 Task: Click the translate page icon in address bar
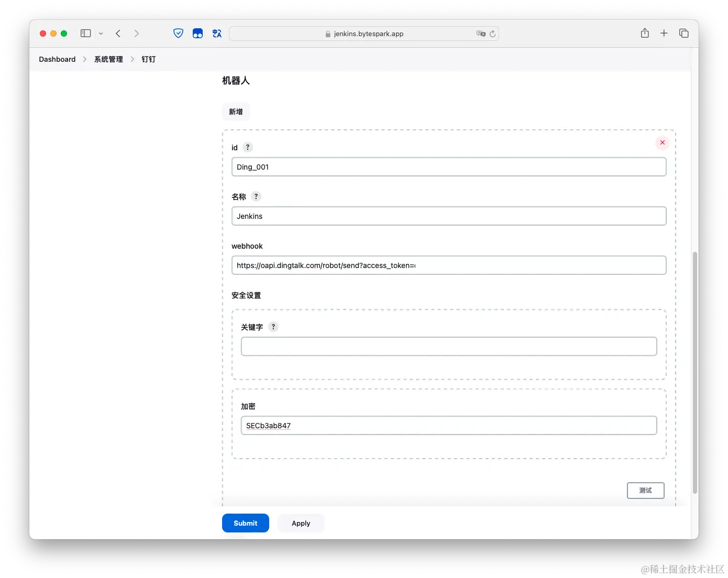pos(481,34)
